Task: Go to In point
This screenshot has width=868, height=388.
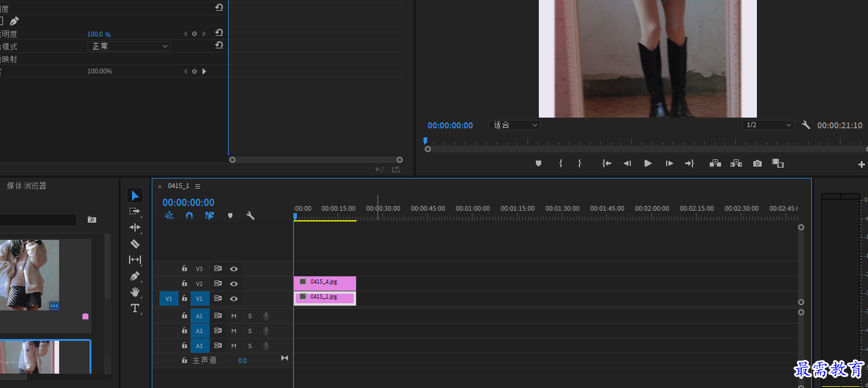Action: [x=606, y=164]
